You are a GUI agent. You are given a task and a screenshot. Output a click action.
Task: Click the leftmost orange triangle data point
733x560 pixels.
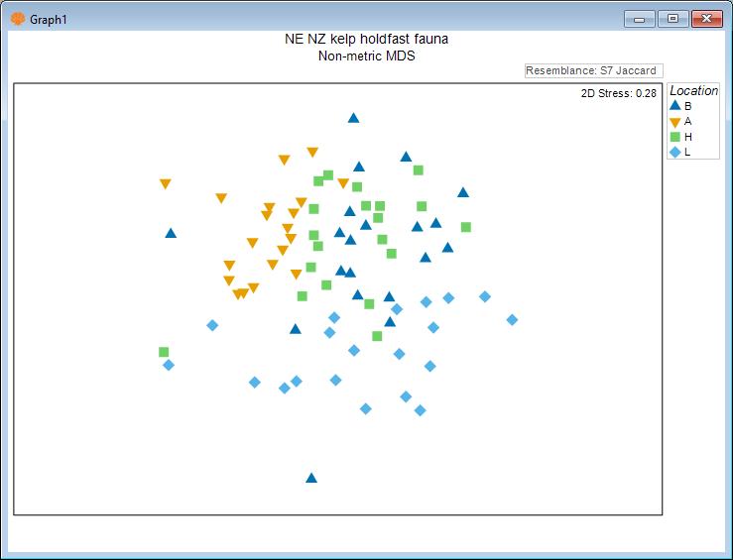click(x=165, y=184)
